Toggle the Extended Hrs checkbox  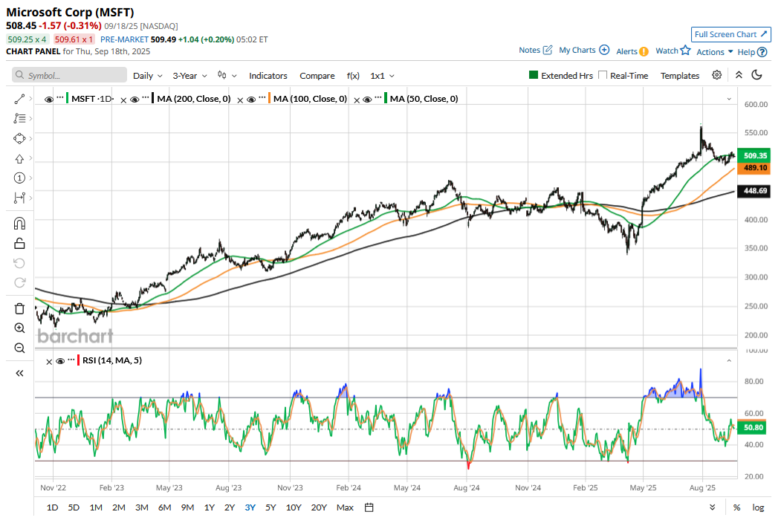tap(534, 75)
